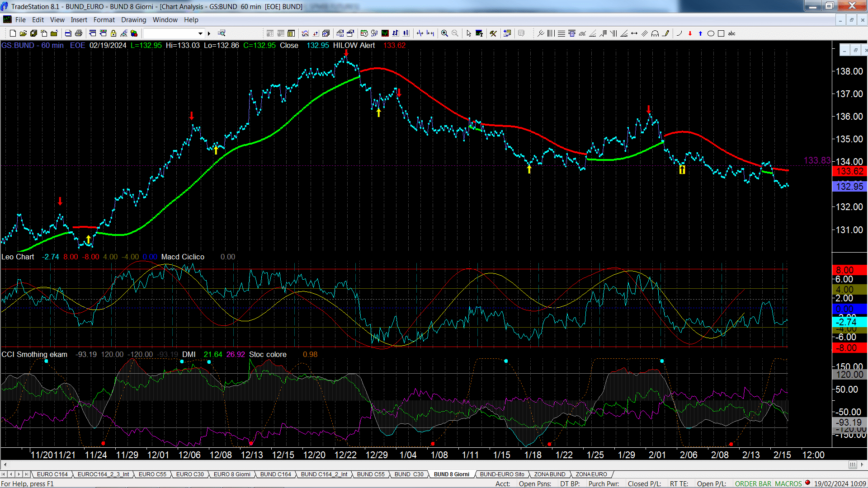Click the symbol lookup magnifier icon
Image resolution: width=868 pixels, height=488 pixels.
coord(222,33)
